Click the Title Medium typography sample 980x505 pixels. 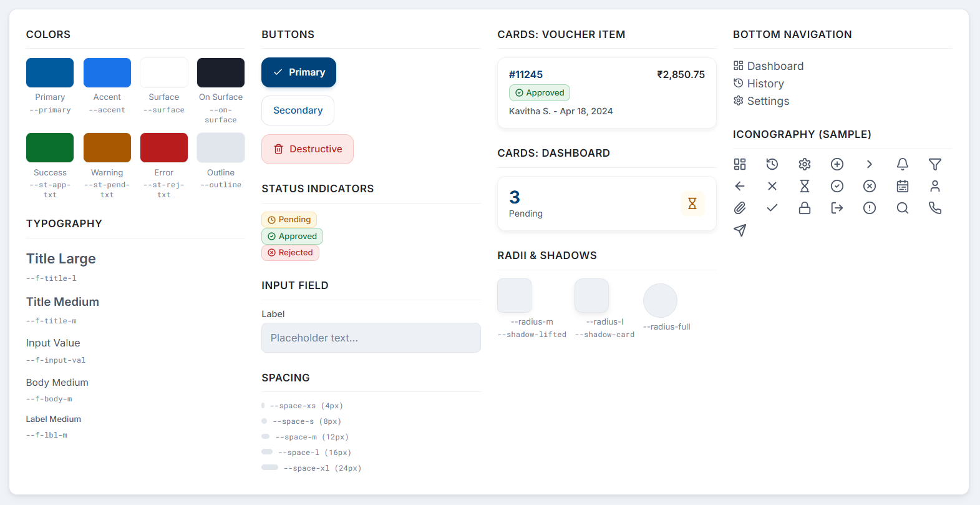pos(62,302)
